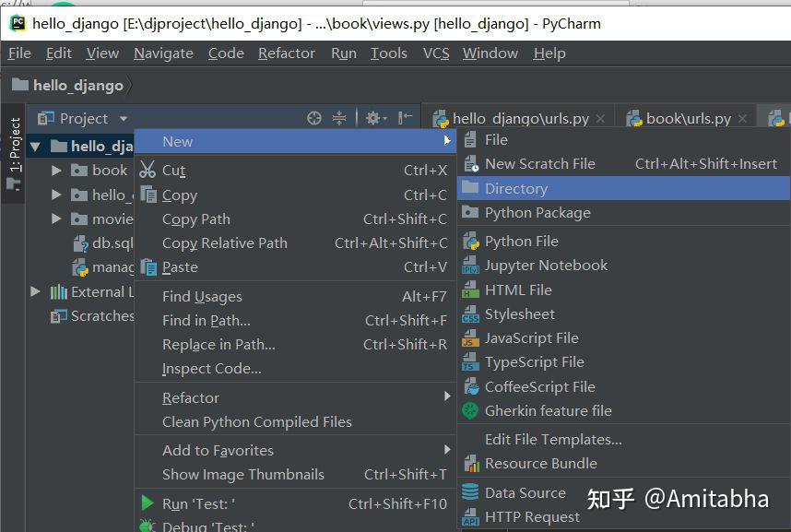
Task: Click the HTML File icon
Action: point(470,290)
